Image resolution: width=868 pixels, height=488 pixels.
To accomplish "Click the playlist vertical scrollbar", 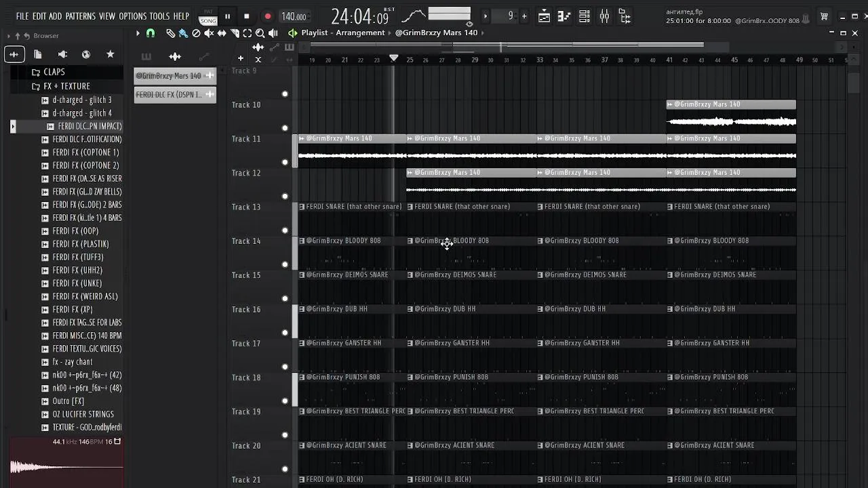I will coord(854,81).
